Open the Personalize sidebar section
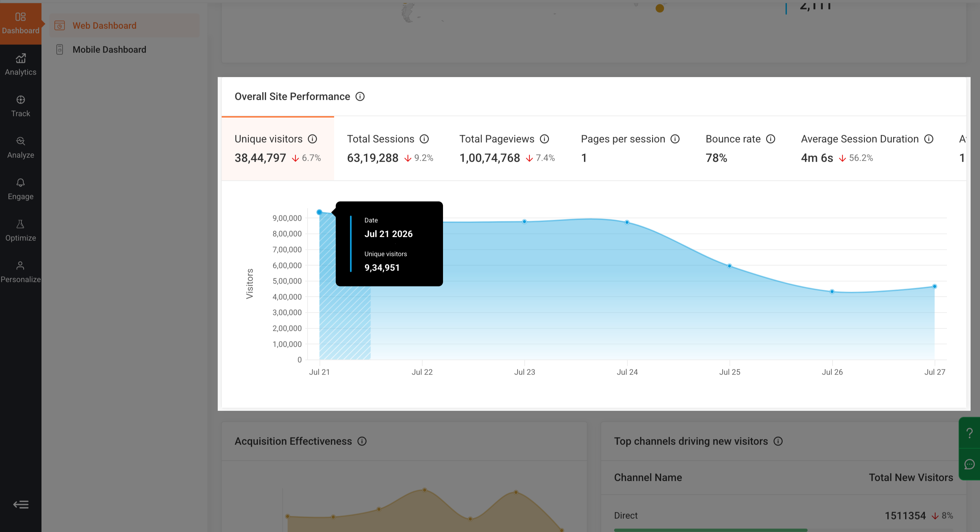 point(20,272)
